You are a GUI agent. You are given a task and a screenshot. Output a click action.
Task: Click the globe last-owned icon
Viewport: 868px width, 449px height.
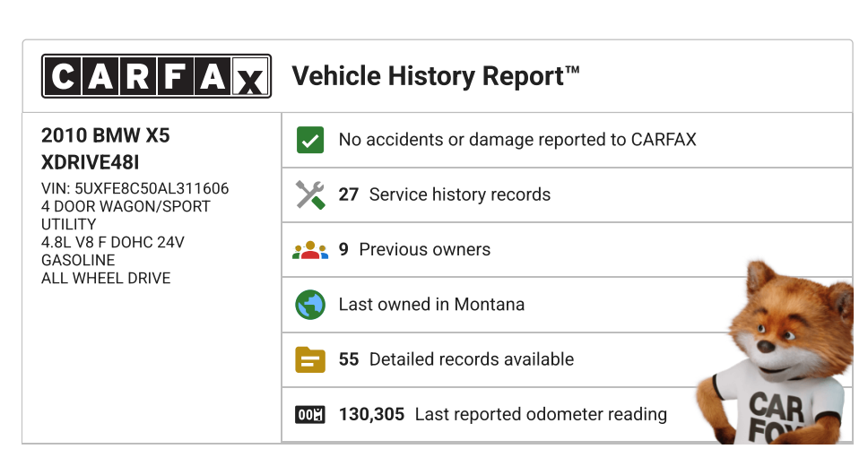[x=310, y=305]
